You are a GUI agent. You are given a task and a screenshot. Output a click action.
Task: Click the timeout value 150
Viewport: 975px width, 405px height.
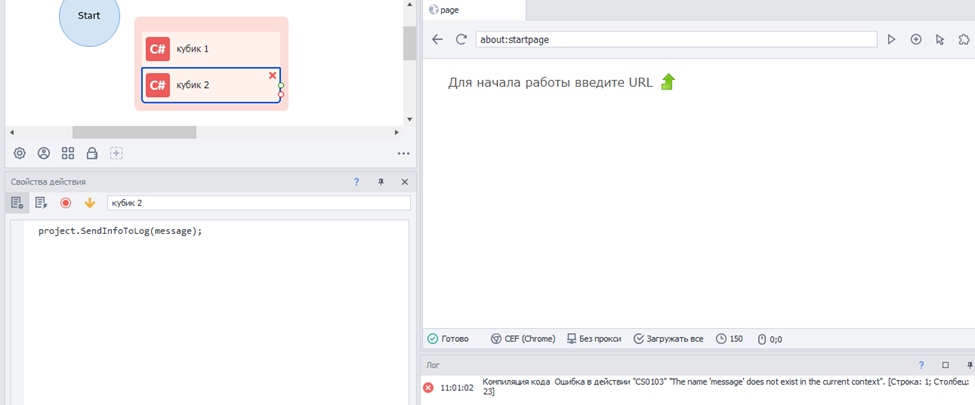coord(729,339)
